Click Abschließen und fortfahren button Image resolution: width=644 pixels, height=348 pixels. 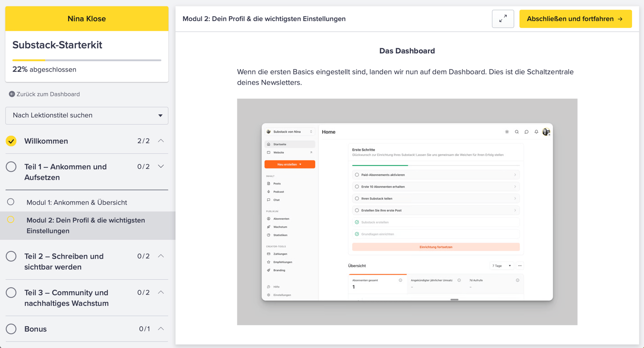575,19
